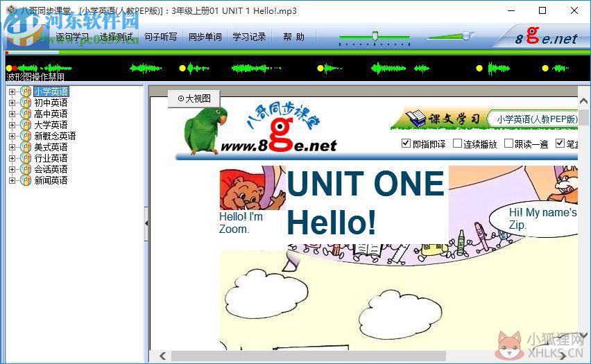Open the 同步单词 menu
Viewport: 591px width, 364px height.
point(205,37)
